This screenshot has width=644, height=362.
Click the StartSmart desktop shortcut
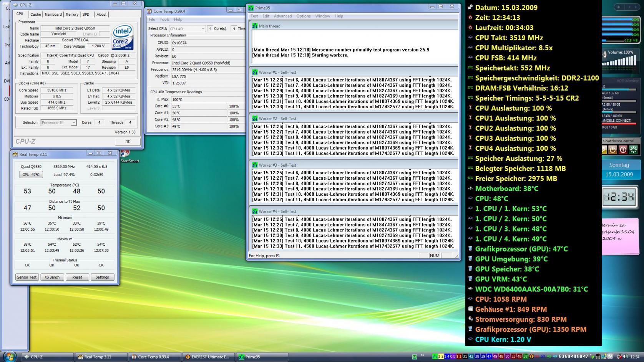click(x=129, y=156)
